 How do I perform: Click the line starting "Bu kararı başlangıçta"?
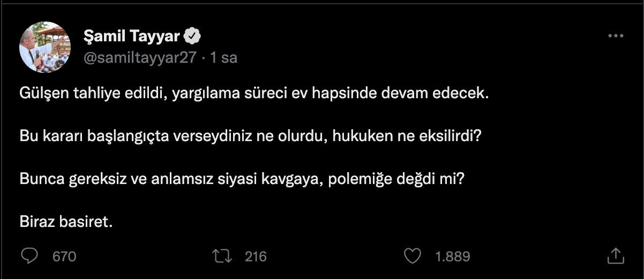tap(250, 136)
